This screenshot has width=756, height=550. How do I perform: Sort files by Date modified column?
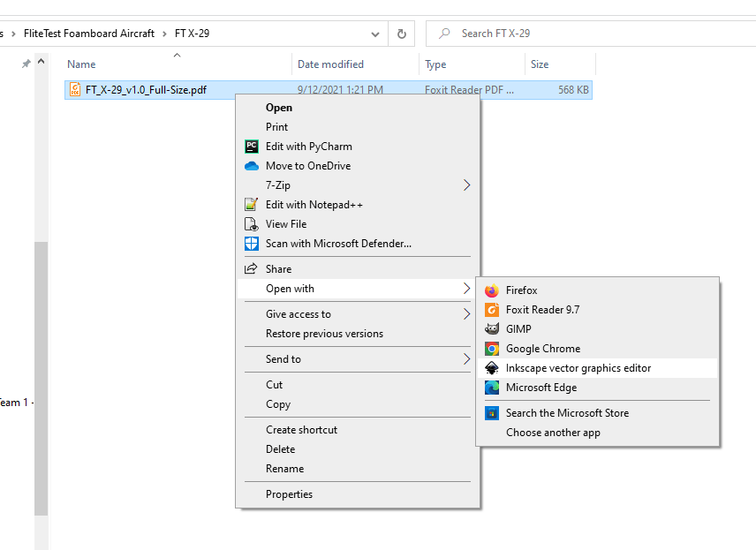click(x=330, y=64)
